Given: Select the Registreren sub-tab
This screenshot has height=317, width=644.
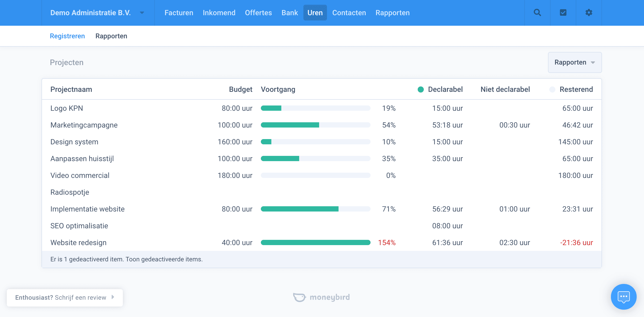Looking at the screenshot, I should tap(67, 36).
